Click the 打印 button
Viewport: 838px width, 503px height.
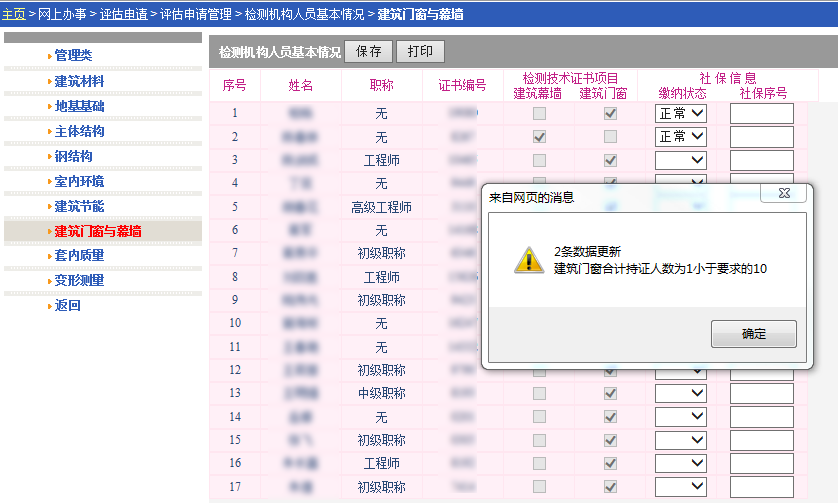click(420, 51)
